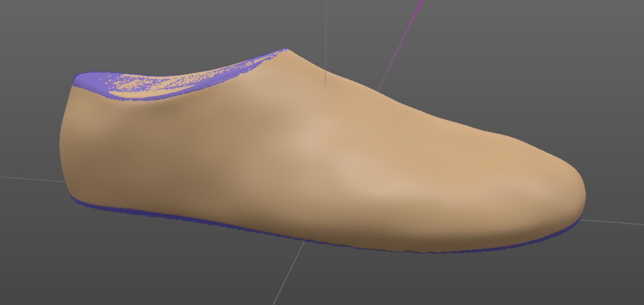Click the pointed peak of the instep edge
The height and width of the screenshot is (305, 644).
pos(286,50)
